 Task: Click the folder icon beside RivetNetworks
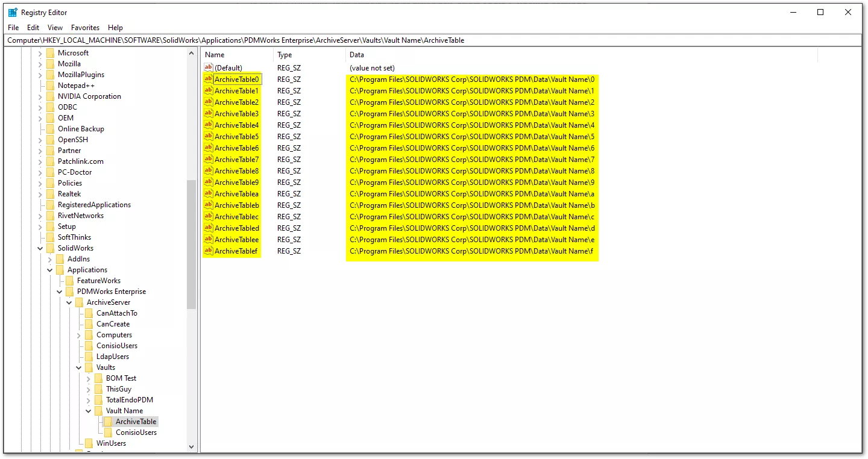click(x=50, y=216)
